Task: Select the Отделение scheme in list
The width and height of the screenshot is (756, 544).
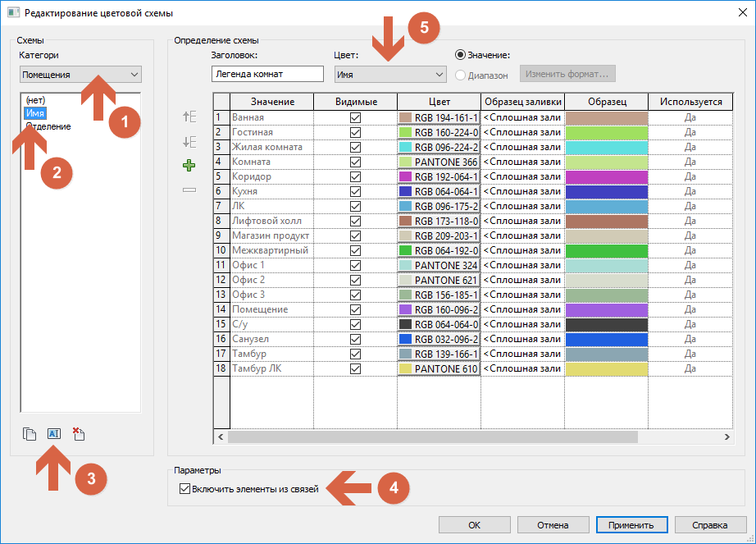Action: click(x=48, y=126)
